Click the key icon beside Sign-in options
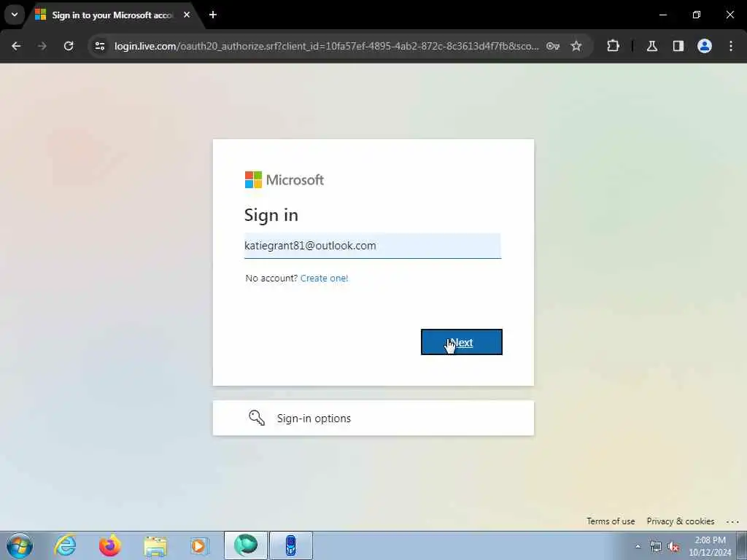Screen dimensions: 747x560 tap(257, 418)
